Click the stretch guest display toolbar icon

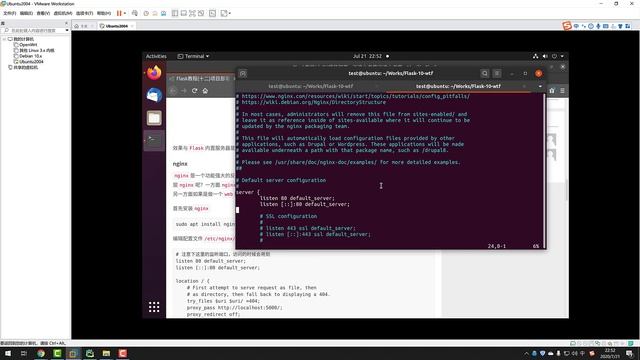(x=223, y=13)
